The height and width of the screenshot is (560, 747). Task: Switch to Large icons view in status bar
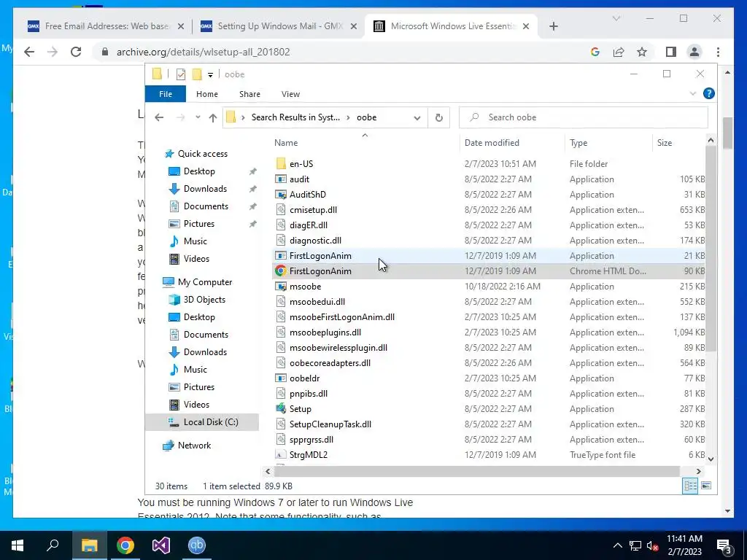pyautogui.click(x=706, y=486)
